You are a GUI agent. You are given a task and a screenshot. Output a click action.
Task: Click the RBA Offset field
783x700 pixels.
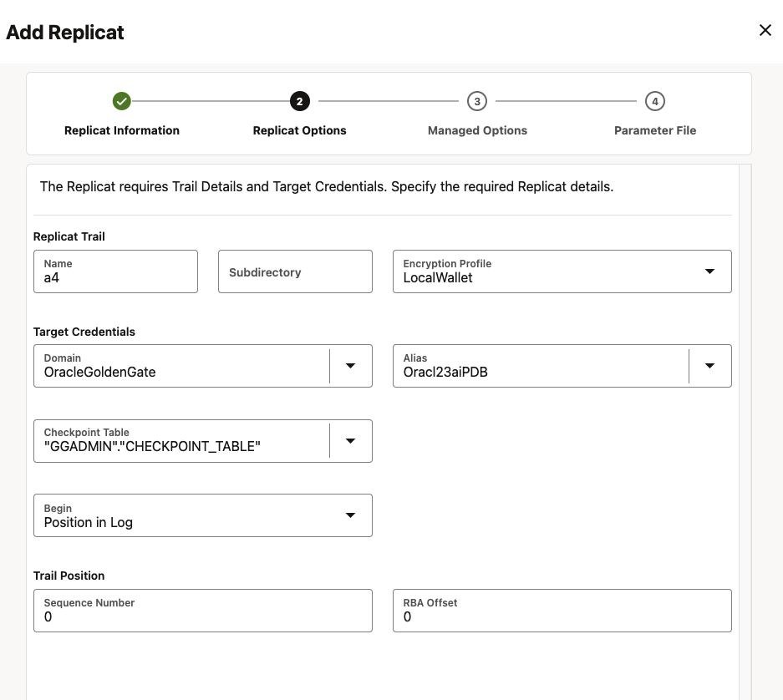[x=562, y=616]
